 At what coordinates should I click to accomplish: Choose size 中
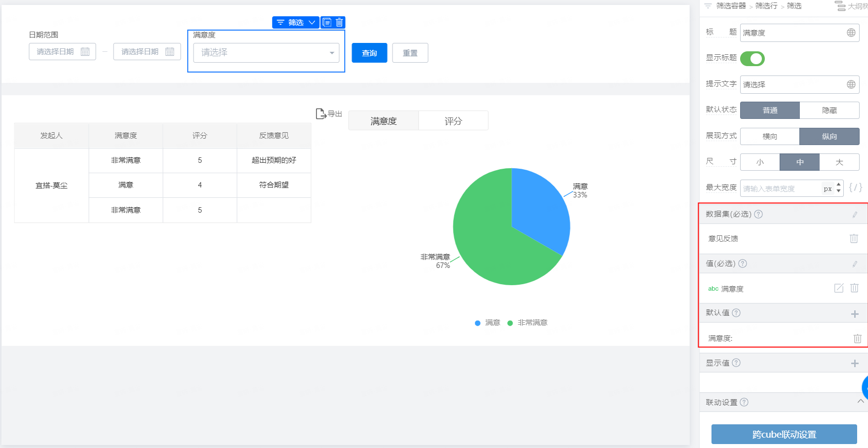click(800, 162)
